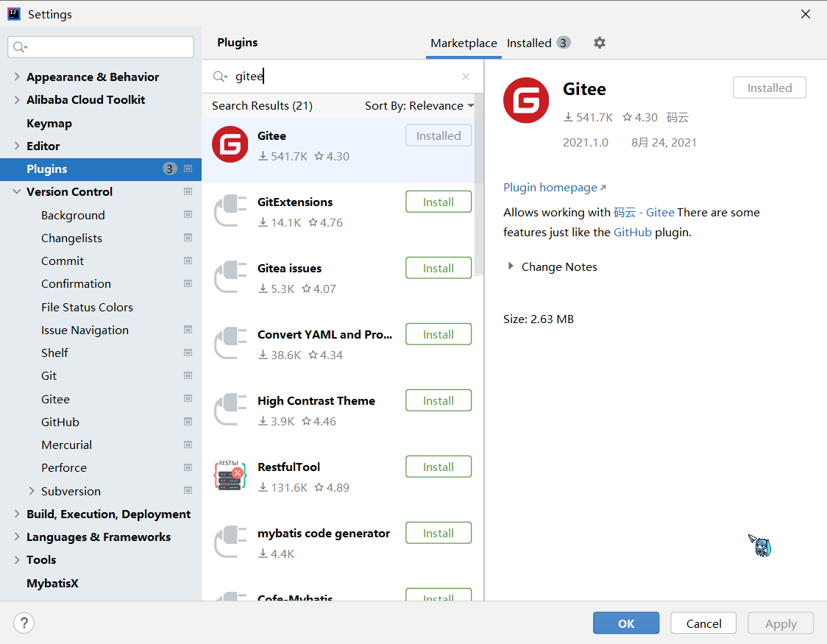Click the Gitee logo in search results
The height and width of the screenshot is (644, 827).
tap(230, 144)
